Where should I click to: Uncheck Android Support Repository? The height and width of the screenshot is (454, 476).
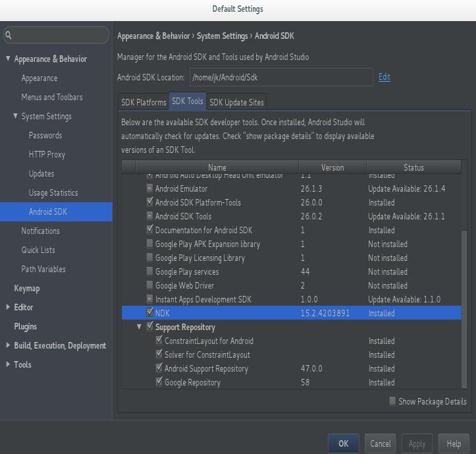tap(159, 368)
